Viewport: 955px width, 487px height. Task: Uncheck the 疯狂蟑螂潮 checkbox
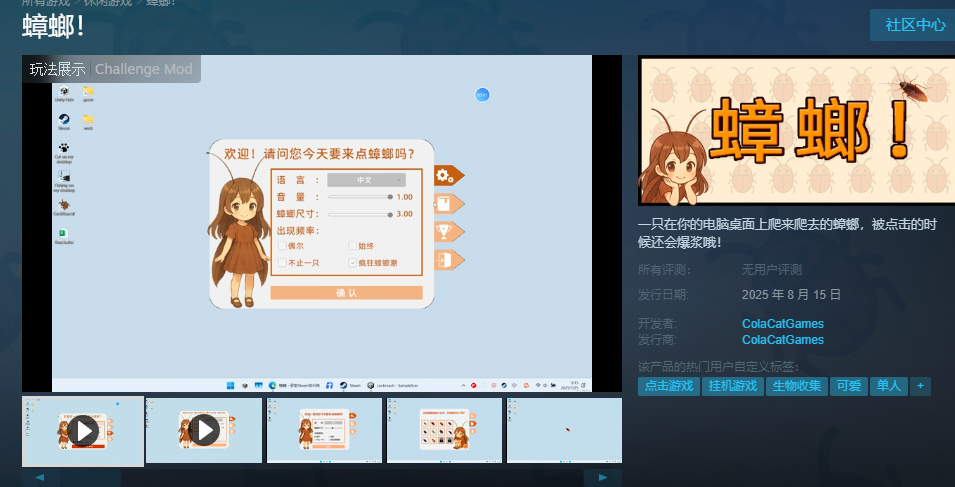point(353,263)
